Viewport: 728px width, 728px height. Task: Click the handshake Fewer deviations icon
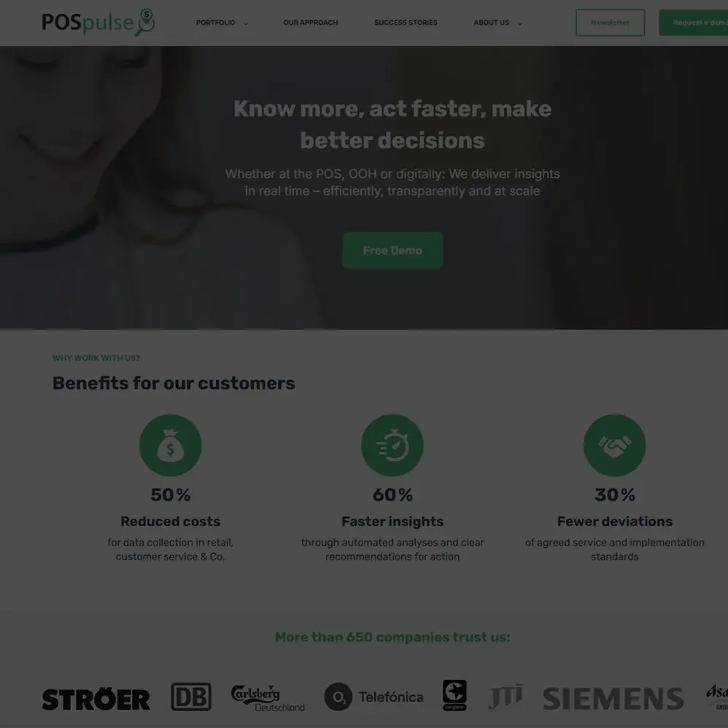click(614, 445)
